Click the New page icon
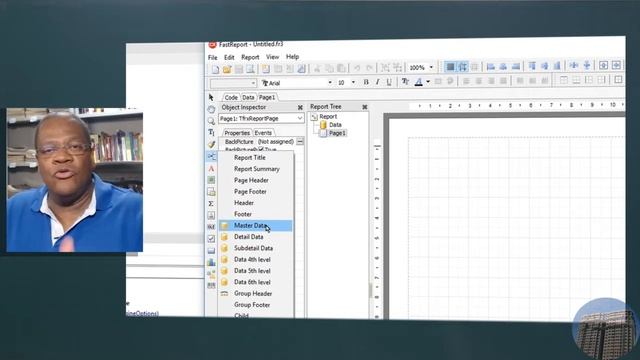Screen dimensions: 640x360 266,69
